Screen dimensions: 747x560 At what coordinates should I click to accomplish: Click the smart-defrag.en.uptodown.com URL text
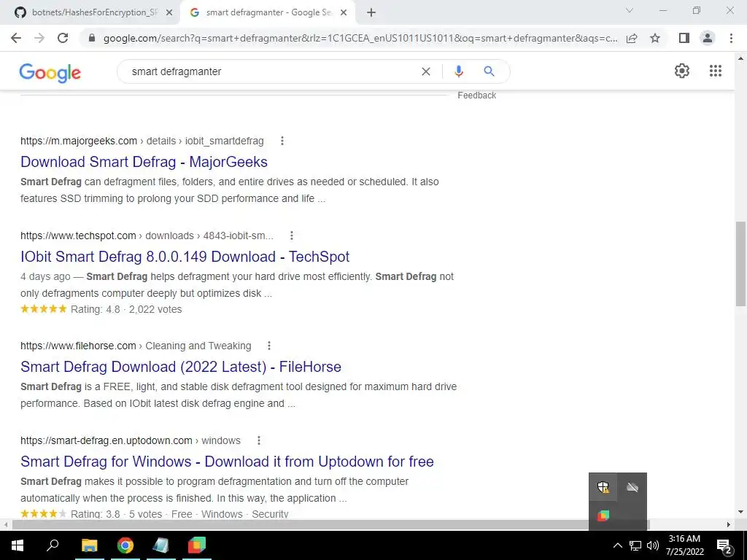point(107,440)
